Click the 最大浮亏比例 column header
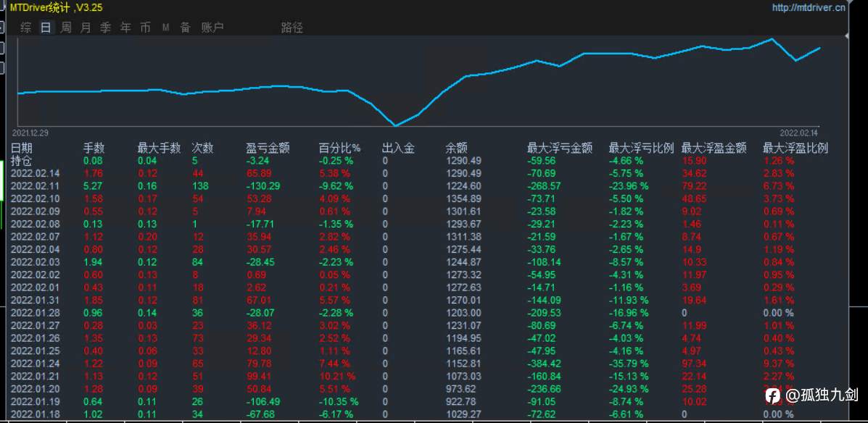This screenshot has width=868, height=423. click(641, 148)
